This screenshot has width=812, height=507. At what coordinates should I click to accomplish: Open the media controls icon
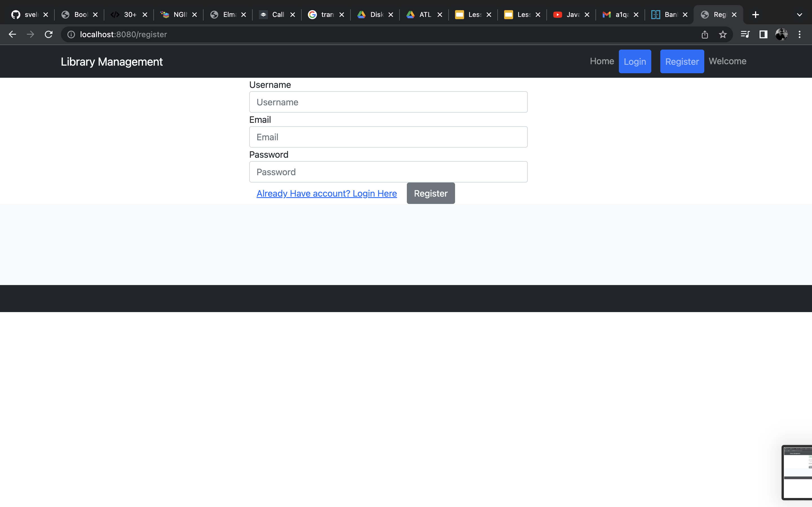(745, 34)
